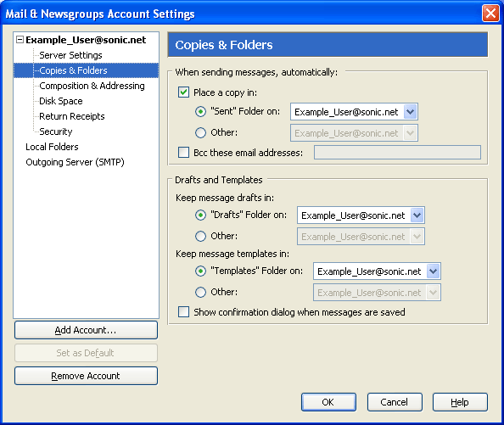Viewport: 504px width, 425px height.
Task: Open Return Receipts settings
Action: tap(71, 116)
